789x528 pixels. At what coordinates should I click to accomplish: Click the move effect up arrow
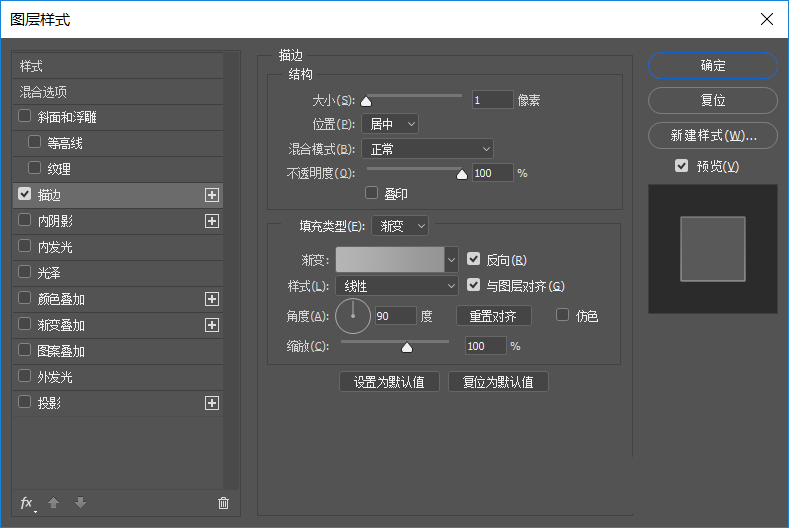click(53, 502)
